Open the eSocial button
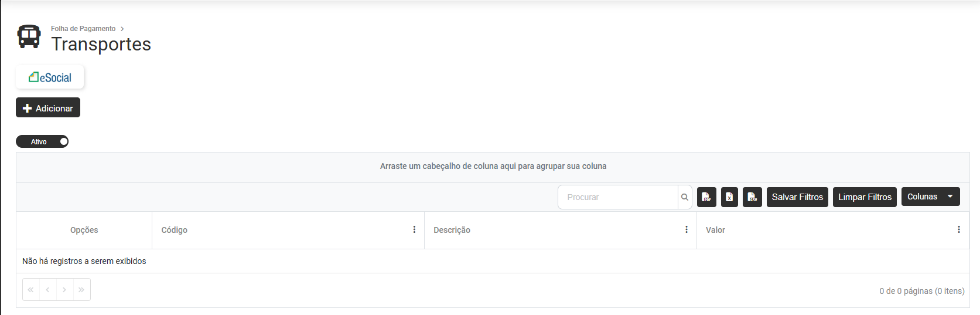The width and height of the screenshot is (980, 315). [50, 77]
